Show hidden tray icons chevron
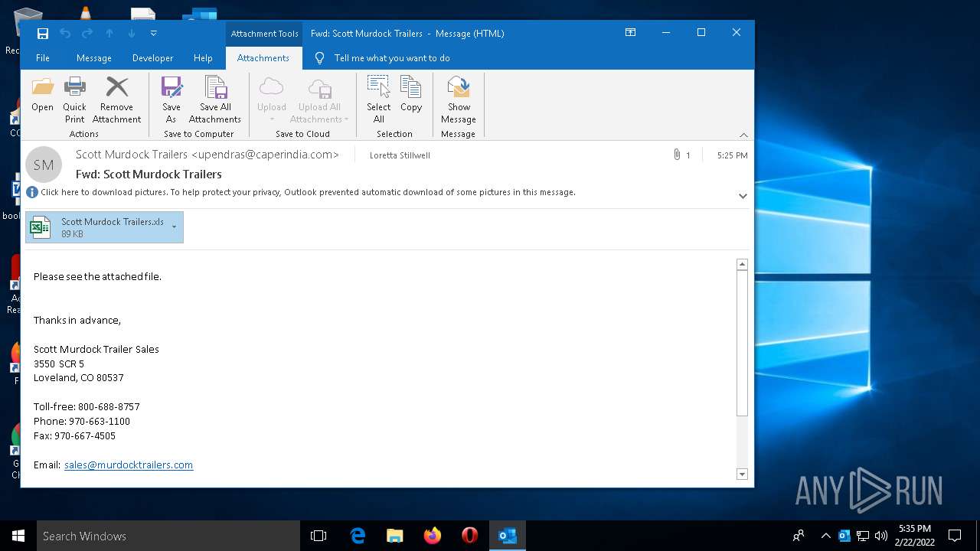Viewport: 980px width, 551px height. point(825,536)
